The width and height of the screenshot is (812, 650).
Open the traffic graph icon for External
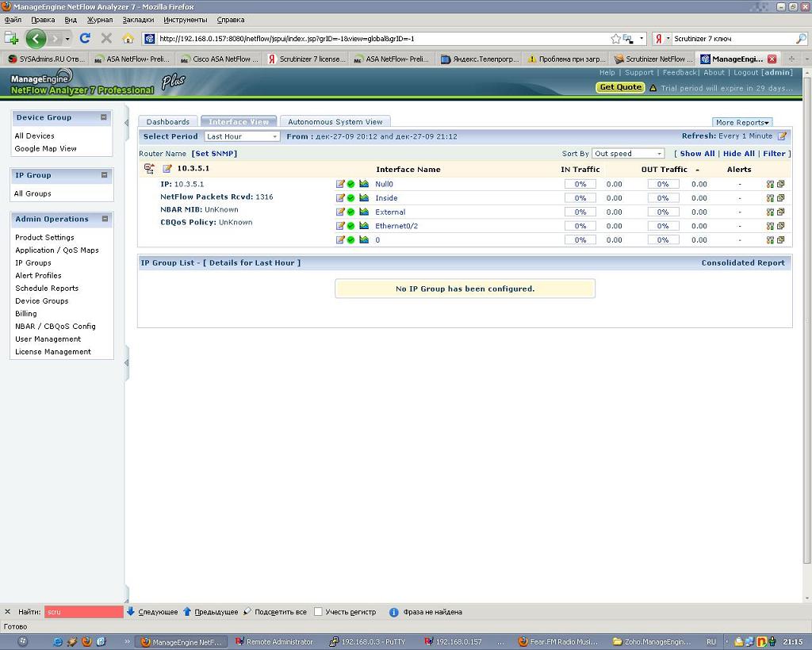coord(364,212)
